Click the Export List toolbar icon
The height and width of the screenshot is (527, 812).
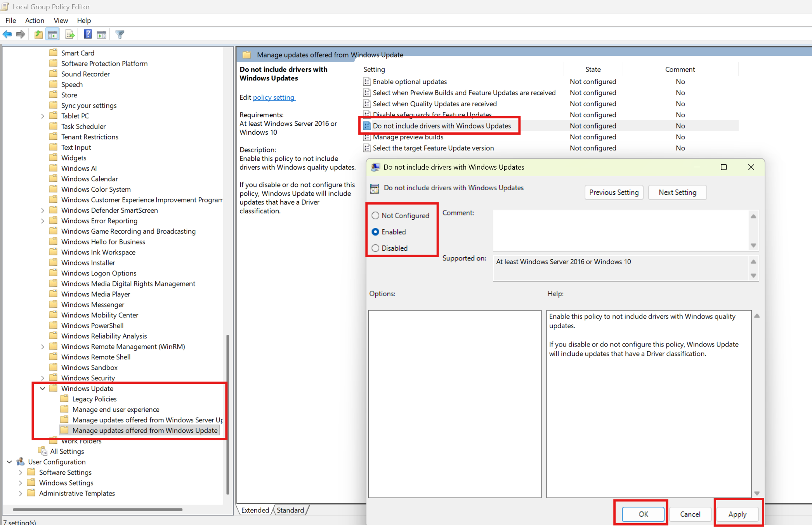point(70,35)
